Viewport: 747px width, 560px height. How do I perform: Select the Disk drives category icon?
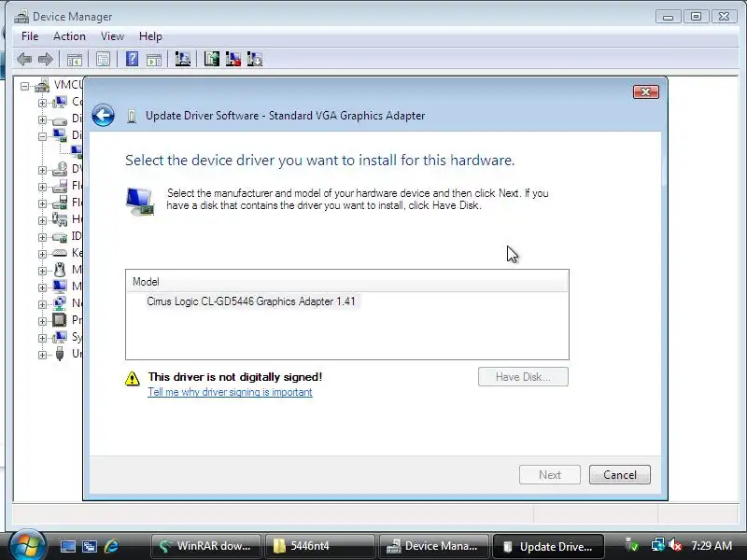tap(60, 120)
